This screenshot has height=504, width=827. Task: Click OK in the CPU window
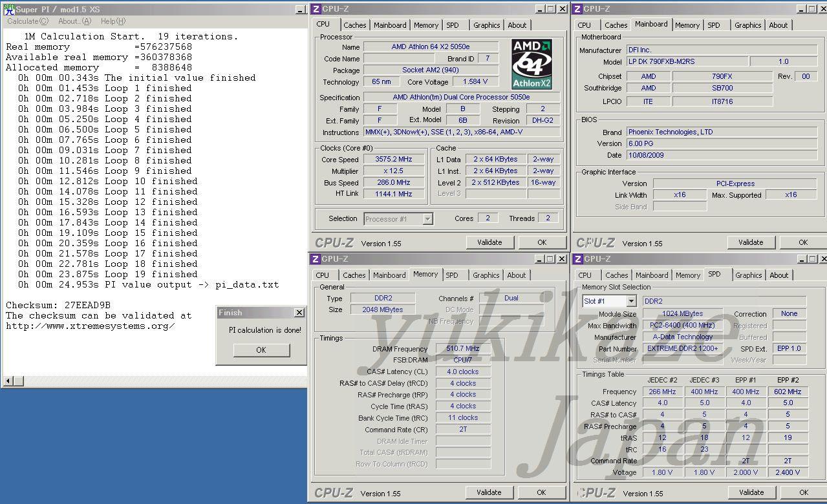point(542,242)
